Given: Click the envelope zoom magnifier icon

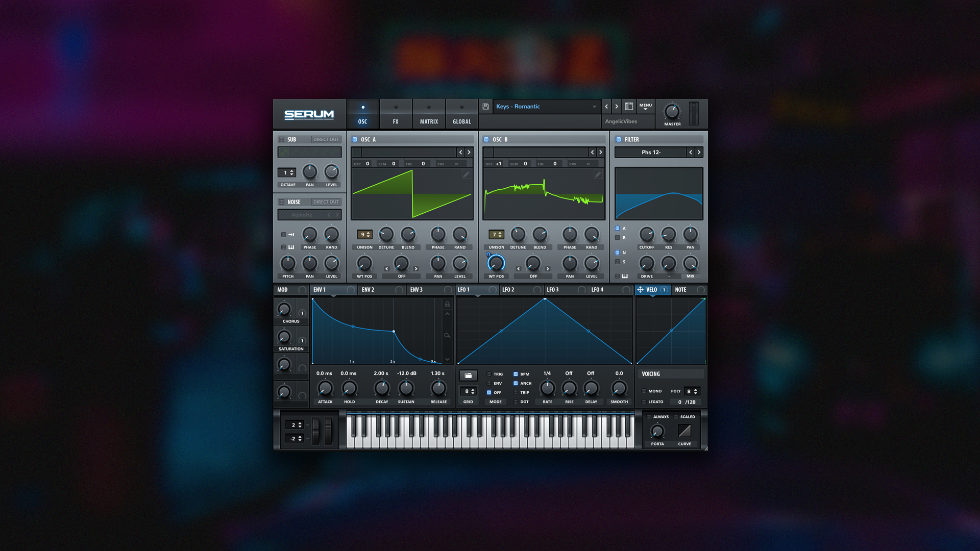Looking at the screenshot, I should pos(447,335).
